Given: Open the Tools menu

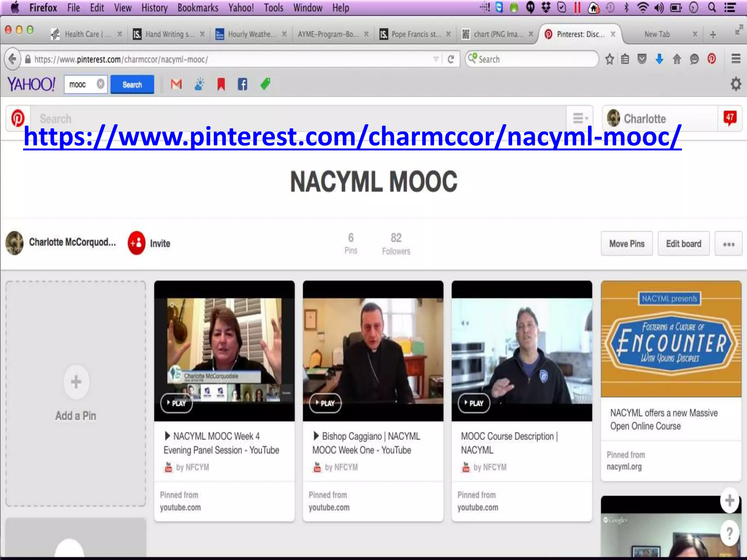Looking at the screenshot, I should [274, 8].
